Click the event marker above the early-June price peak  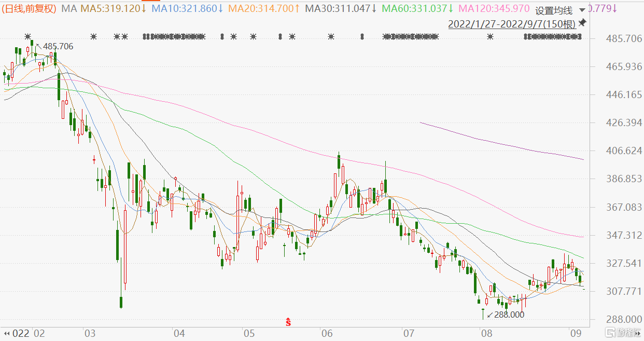coord(331,36)
